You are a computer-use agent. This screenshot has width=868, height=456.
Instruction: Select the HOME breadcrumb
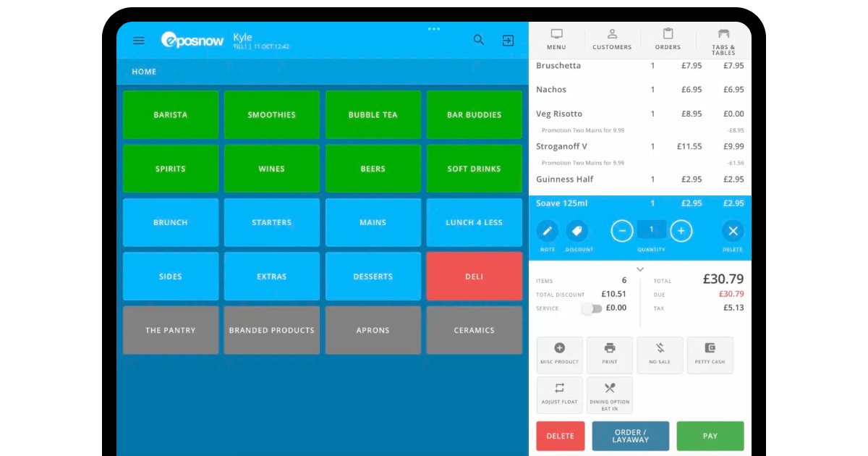coord(144,72)
